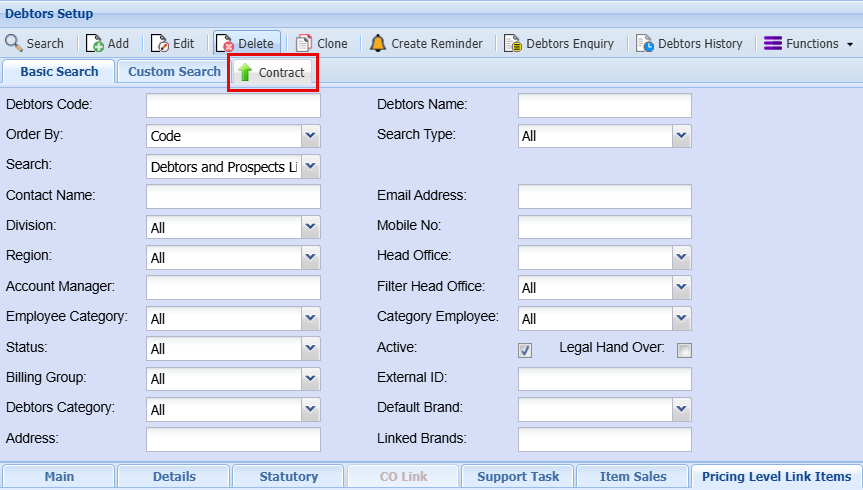Expand the Default Brand dropdown
Screen dimensions: 863x490
681,409
